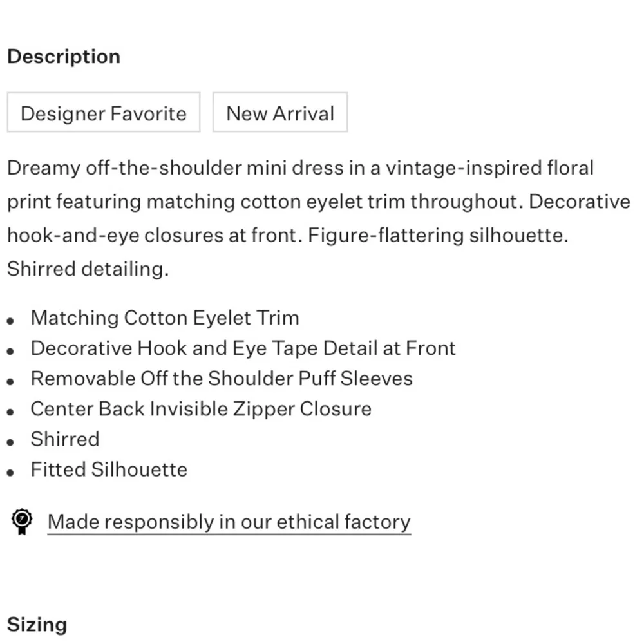This screenshot has height=644, width=644.
Task: Click the Matching Cotton Eyelet Trim list item
Action: pyautogui.click(x=165, y=318)
